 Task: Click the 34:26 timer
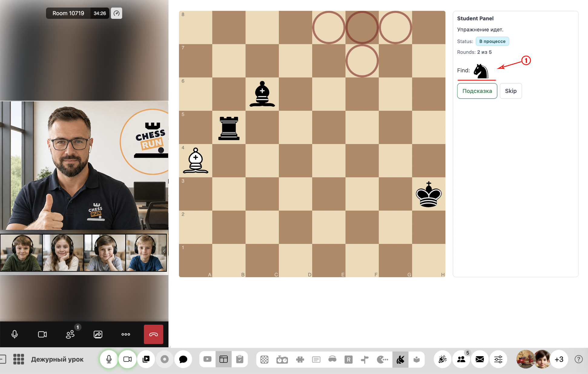[100, 13]
